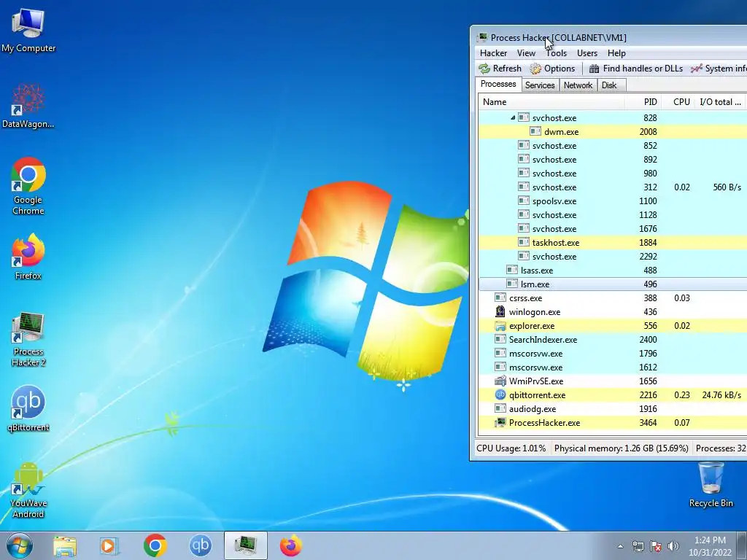This screenshot has height=560, width=747.
Task: Click the network tray icon
Action: 638,546
